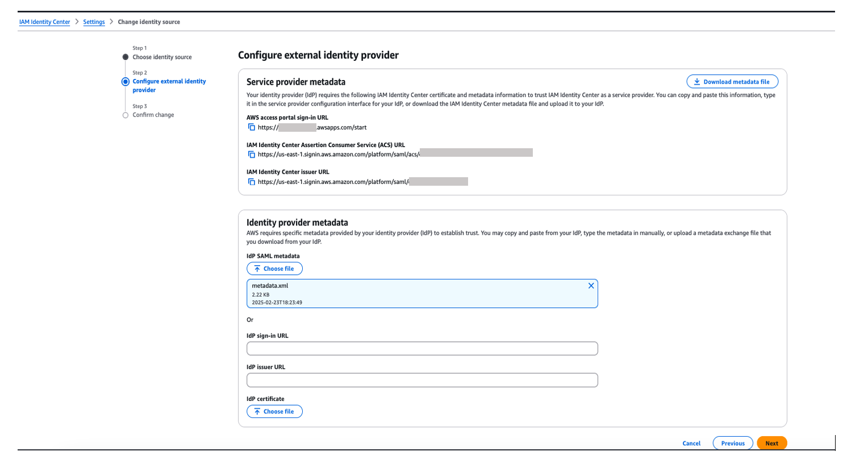Select the Step 3 progress circle
The width and height of the screenshot is (868, 468).
(x=125, y=115)
